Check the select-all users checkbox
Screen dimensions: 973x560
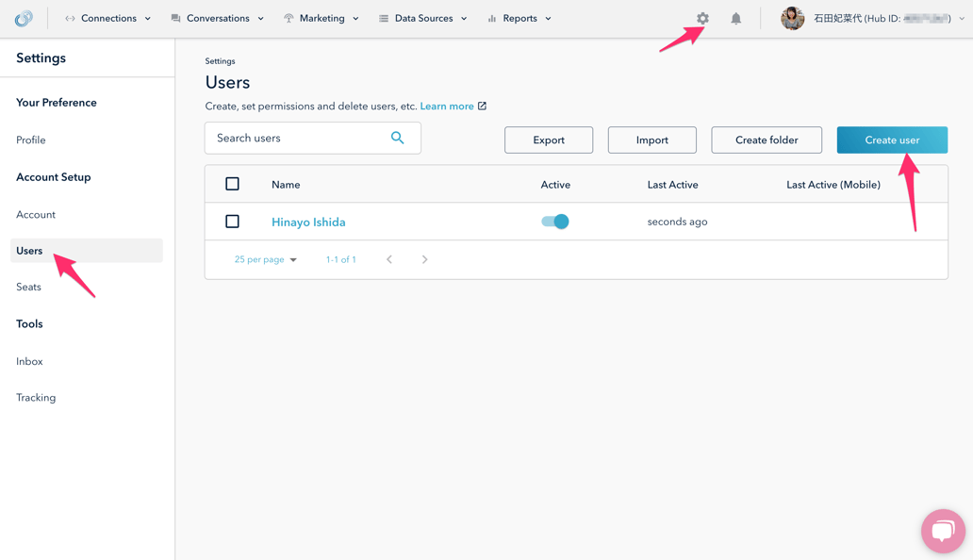click(232, 184)
